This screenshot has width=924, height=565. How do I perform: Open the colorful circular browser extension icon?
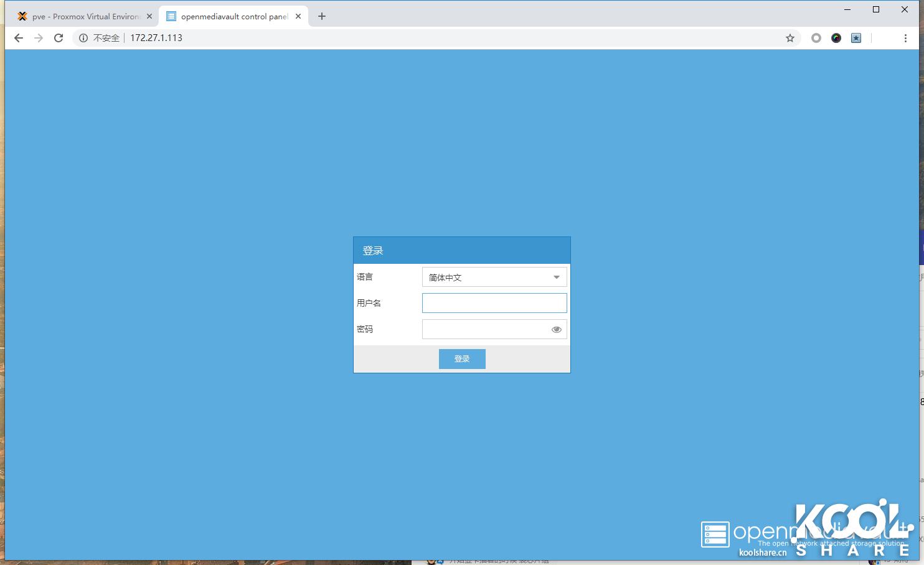tap(836, 38)
